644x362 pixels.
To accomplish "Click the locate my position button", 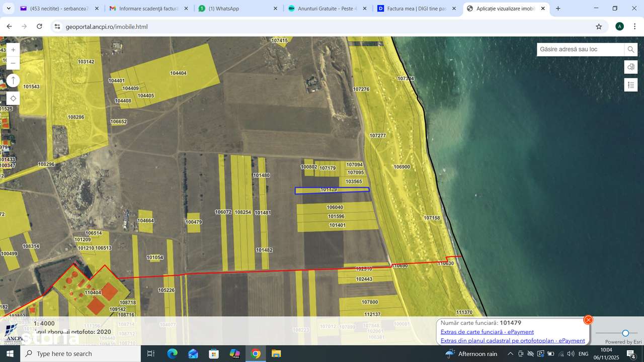I will click(x=13, y=98).
